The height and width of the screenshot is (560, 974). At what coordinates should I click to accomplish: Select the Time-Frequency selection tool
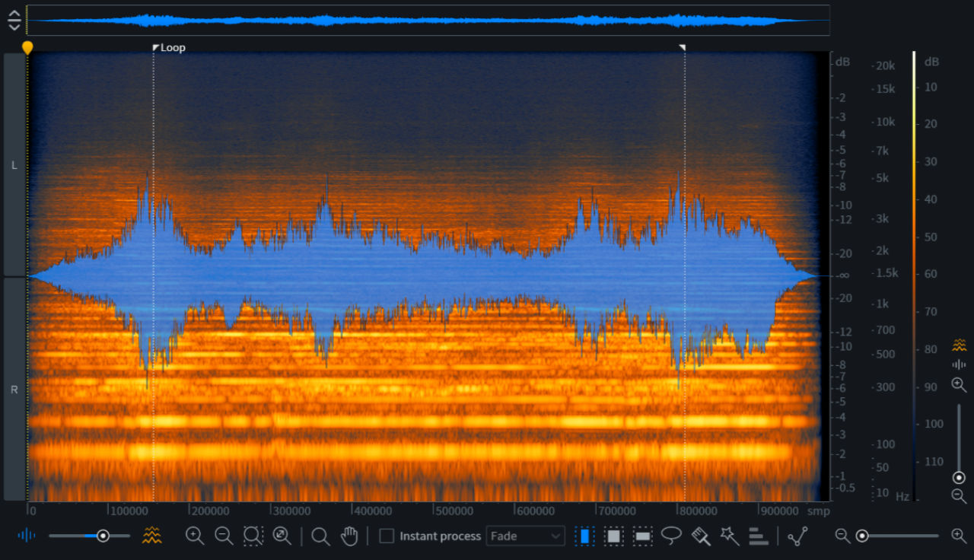click(614, 536)
